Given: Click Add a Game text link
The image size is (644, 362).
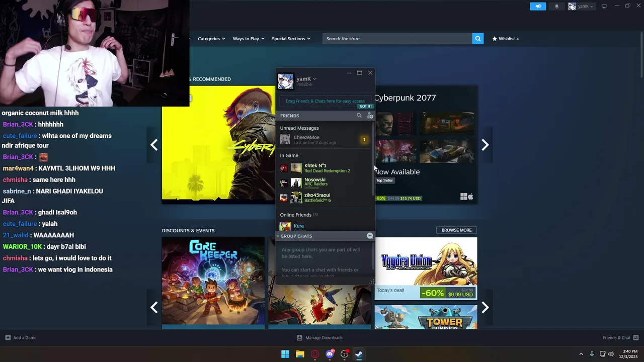Looking at the screenshot, I should [25, 338].
